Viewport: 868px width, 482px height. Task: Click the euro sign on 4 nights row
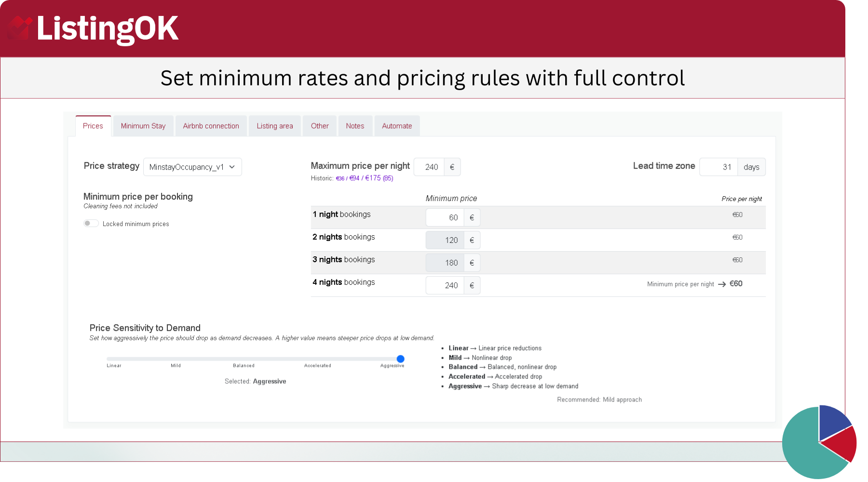click(x=472, y=285)
